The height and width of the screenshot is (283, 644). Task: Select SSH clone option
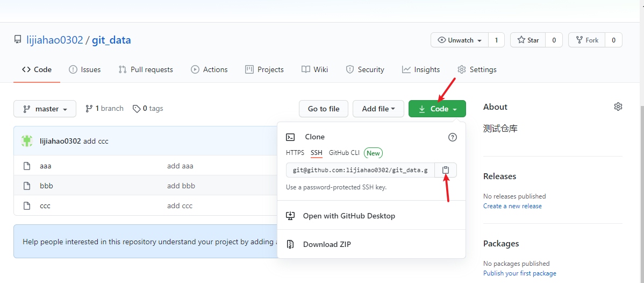(x=316, y=153)
